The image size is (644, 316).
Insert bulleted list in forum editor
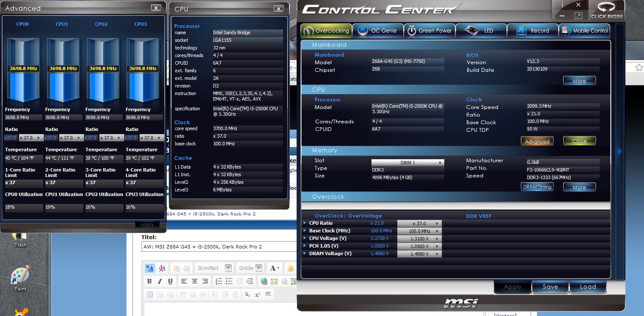click(x=229, y=281)
